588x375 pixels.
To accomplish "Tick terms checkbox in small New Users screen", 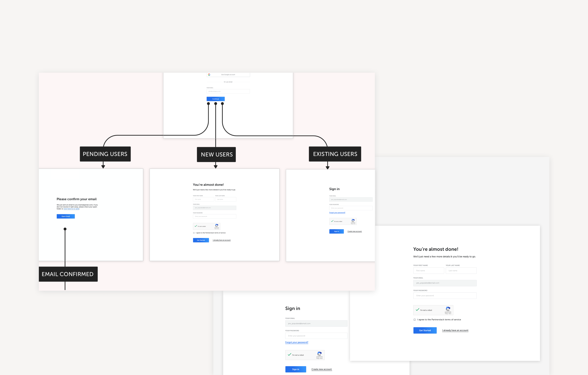I will click(x=194, y=233).
